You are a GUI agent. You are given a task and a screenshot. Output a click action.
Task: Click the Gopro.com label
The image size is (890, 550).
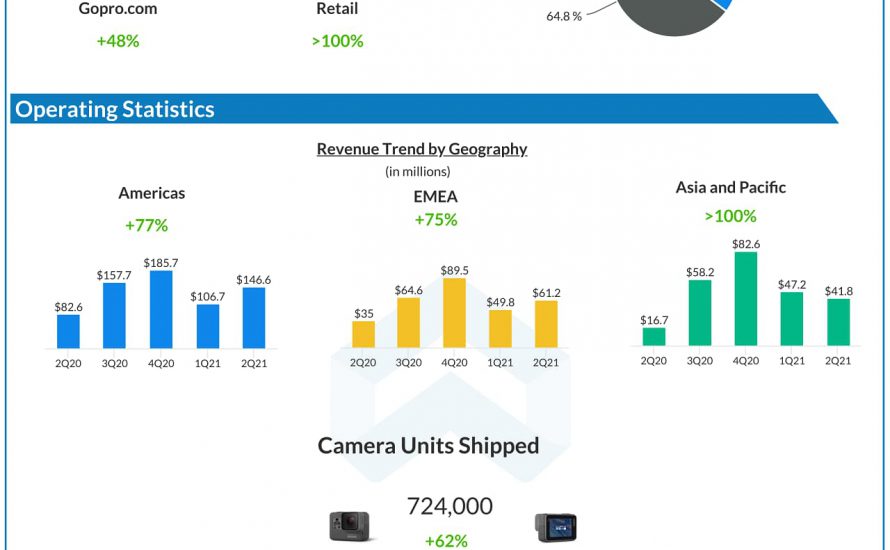117,9
